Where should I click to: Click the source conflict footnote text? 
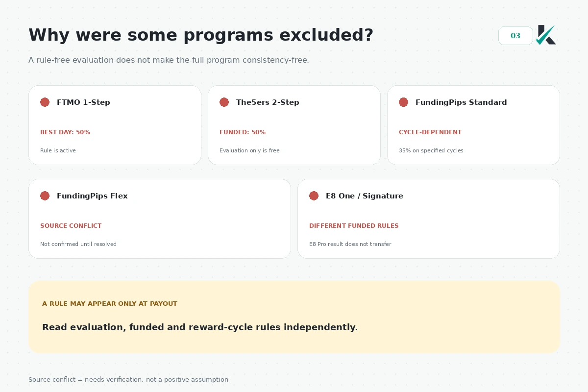click(x=128, y=380)
